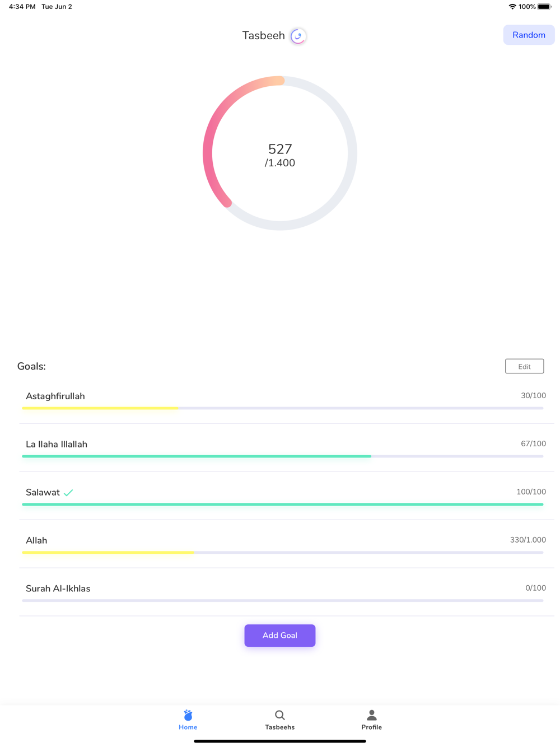Viewport: 560px width, 747px height.
Task: Tap the battery status icon
Action: click(544, 7)
